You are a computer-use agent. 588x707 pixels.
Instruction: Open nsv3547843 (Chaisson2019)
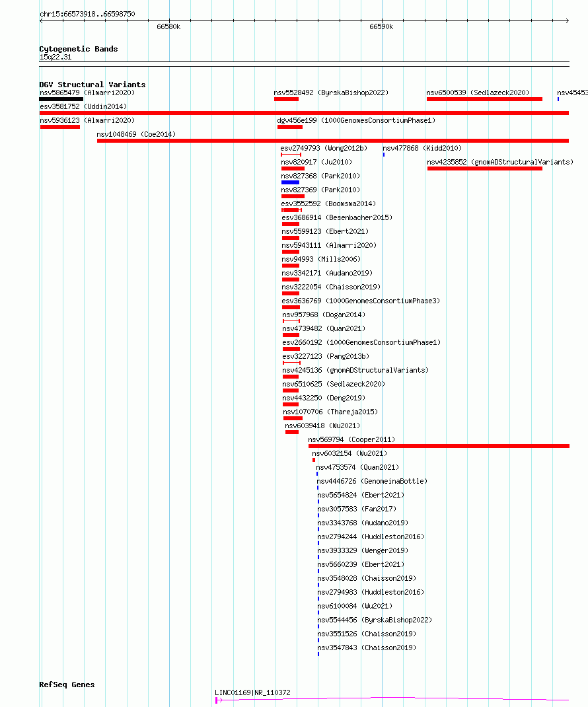click(367, 648)
